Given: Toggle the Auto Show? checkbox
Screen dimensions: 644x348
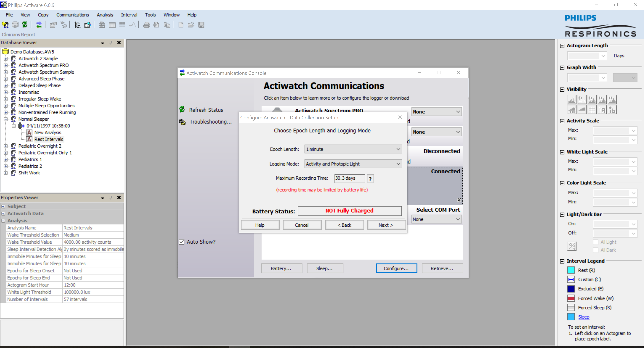Looking at the screenshot, I should pos(182,242).
